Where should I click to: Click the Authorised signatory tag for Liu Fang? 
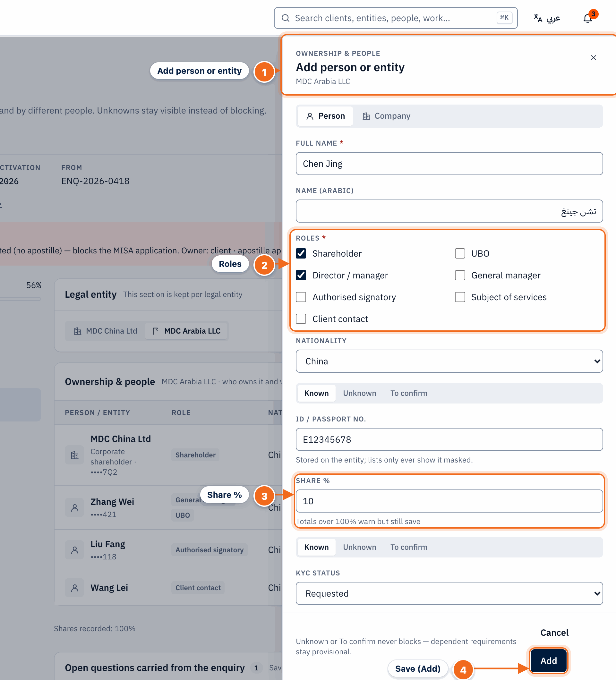click(x=209, y=550)
